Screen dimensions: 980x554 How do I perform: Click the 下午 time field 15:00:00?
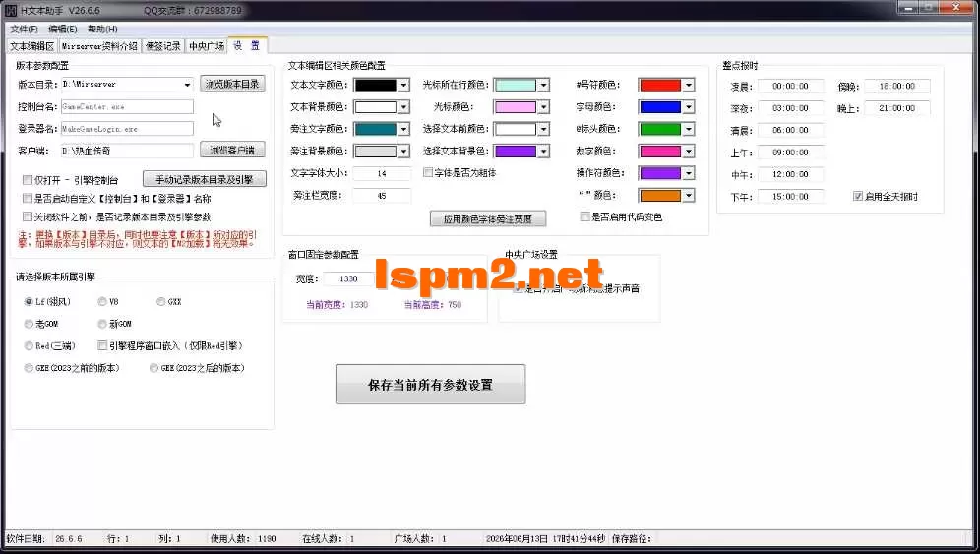[791, 197]
